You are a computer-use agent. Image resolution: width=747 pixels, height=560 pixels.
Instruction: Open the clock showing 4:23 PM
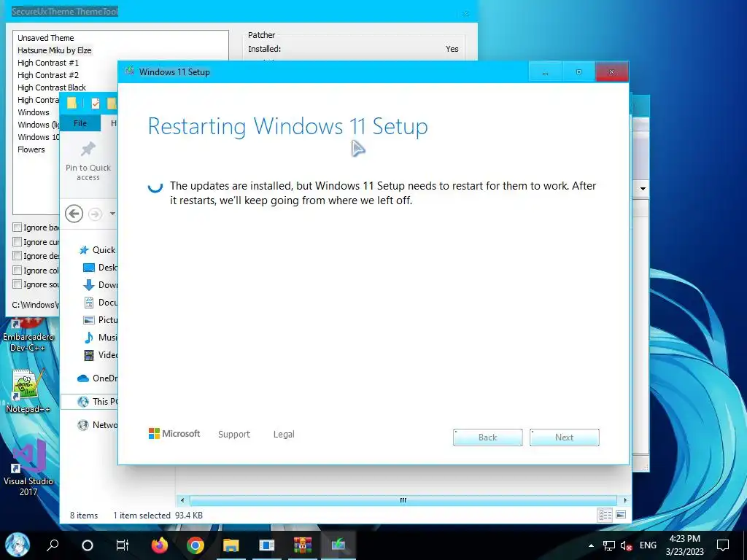[x=684, y=545]
